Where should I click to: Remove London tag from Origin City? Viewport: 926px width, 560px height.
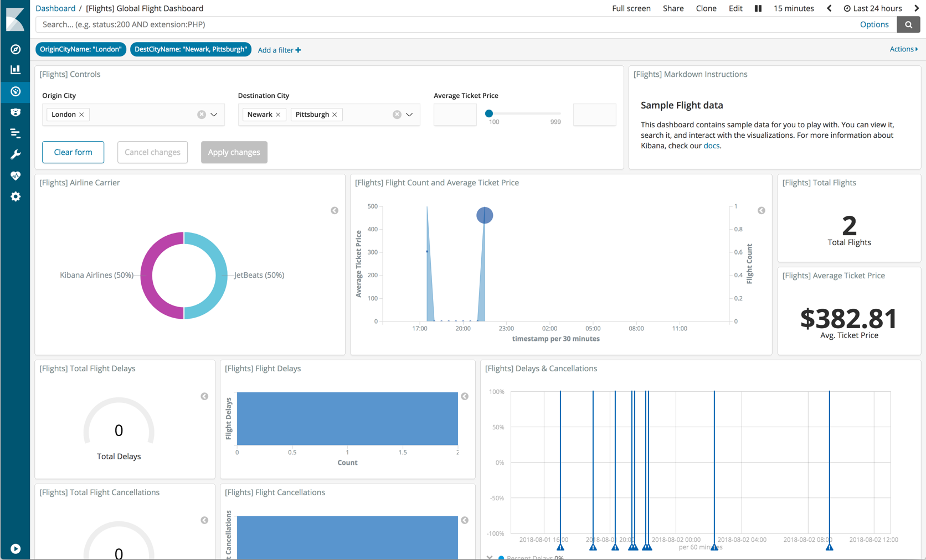click(x=81, y=115)
